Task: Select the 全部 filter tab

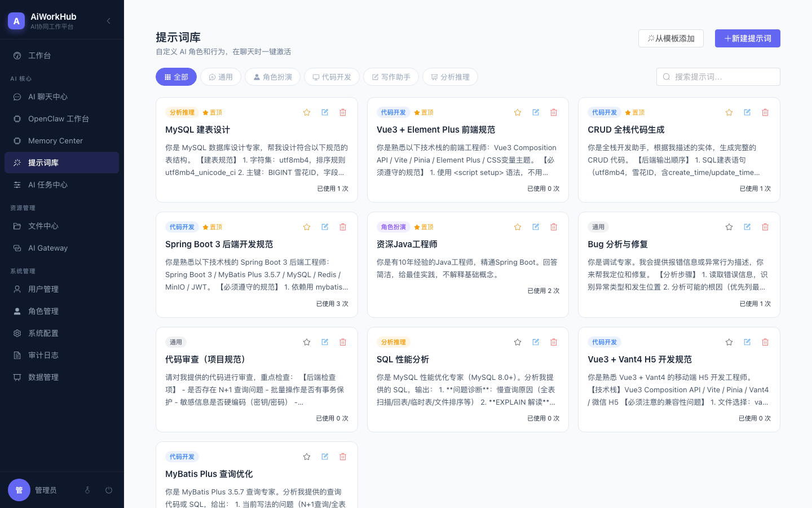Action: pos(176,77)
